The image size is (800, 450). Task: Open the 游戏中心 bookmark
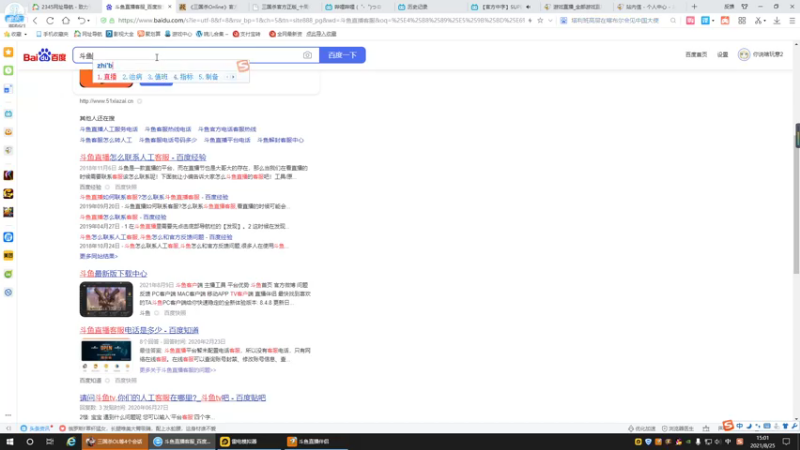click(178, 34)
